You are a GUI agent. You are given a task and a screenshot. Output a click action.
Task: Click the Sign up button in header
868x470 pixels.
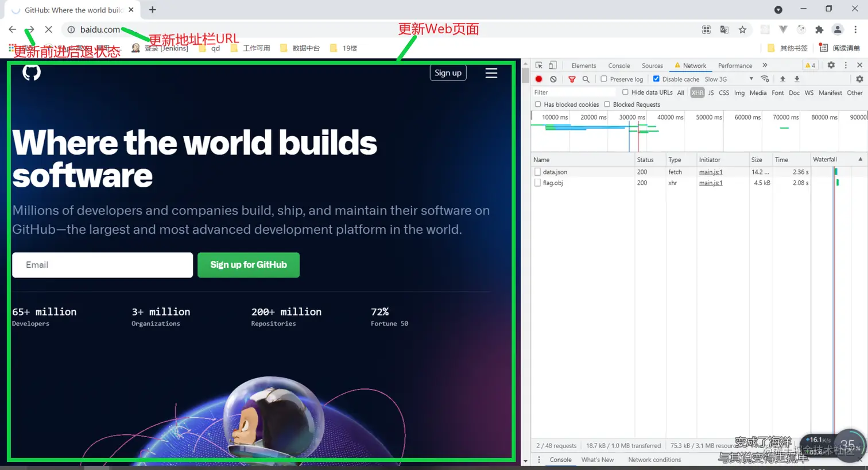pos(448,73)
